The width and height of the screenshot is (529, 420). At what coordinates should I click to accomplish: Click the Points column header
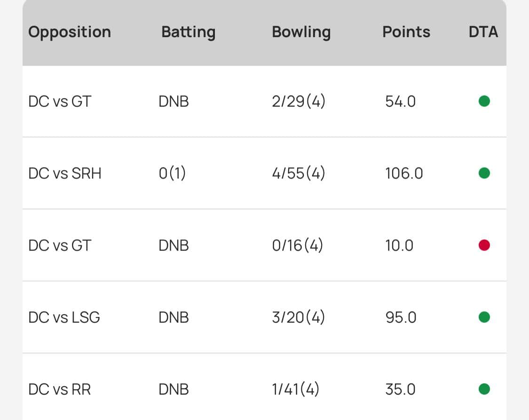[x=406, y=32]
